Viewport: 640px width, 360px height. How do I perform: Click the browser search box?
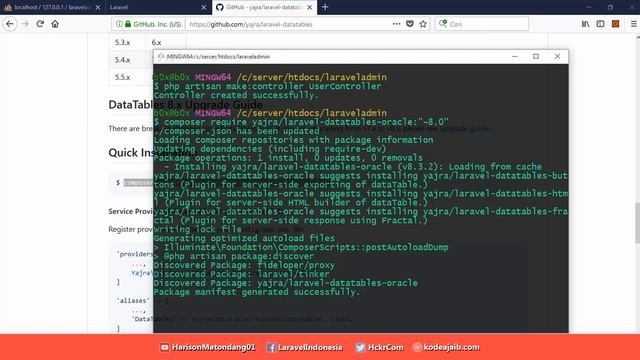(x=482, y=24)
